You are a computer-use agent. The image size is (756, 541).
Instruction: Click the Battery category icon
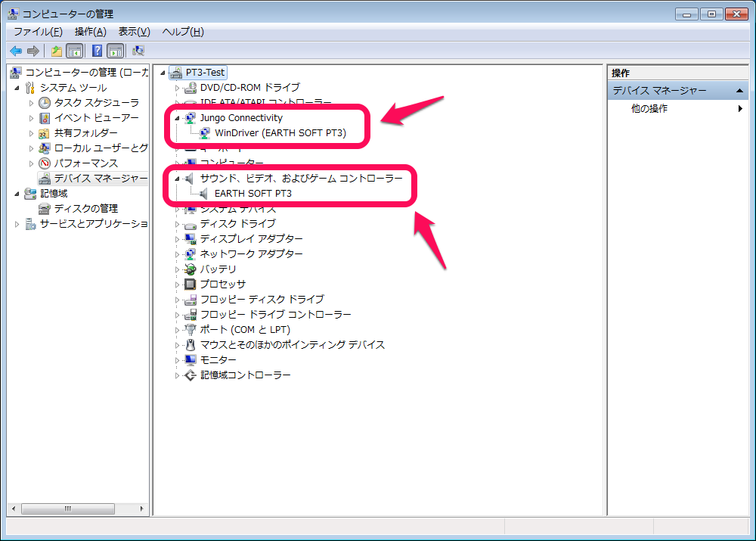click(191, 269)
